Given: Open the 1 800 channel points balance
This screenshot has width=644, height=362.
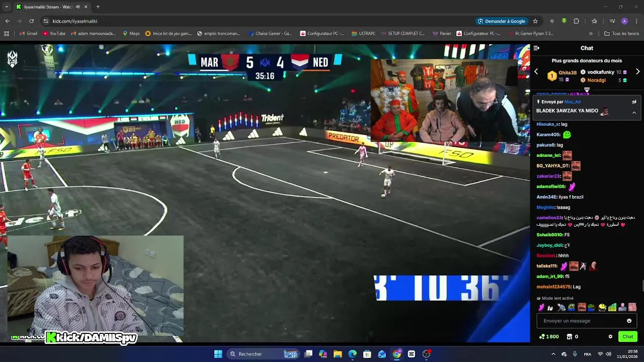Looking at the screenshot, I should (548, 337).
